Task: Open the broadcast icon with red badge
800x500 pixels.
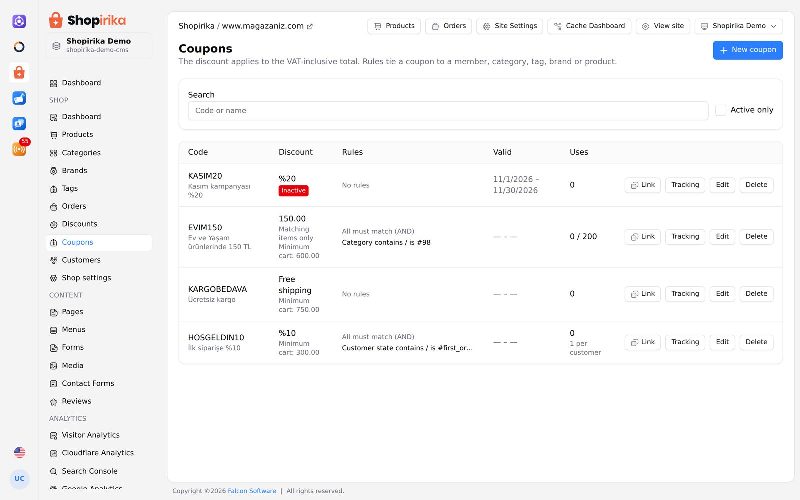Action: pos(19,148)
